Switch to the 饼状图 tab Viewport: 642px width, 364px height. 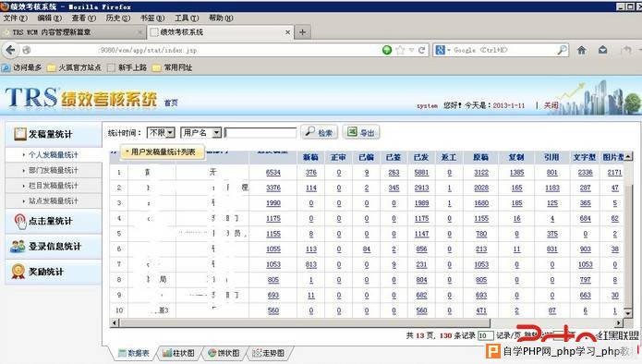coord(224,353)
